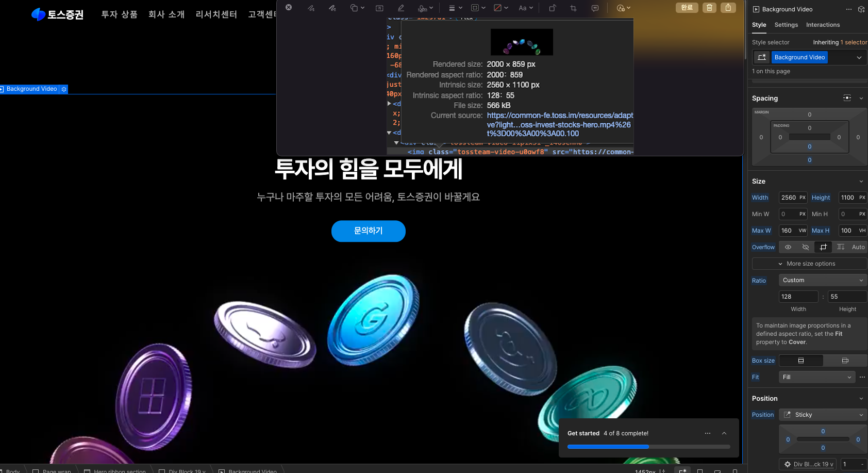Delete the screenshot with trash icon
Viewport: 868px width, 473px height.
click(x=709, y=7)
